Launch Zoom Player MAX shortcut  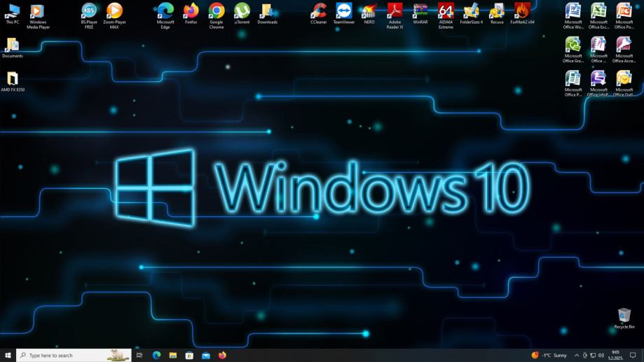(x=114, y=16)
